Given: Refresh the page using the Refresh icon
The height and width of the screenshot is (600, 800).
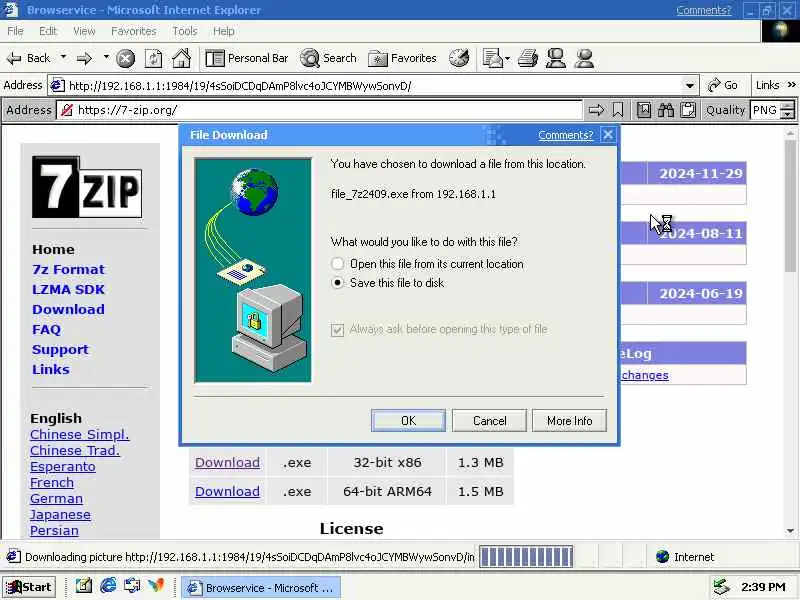Looking at the screenshot, I should 154,59.
